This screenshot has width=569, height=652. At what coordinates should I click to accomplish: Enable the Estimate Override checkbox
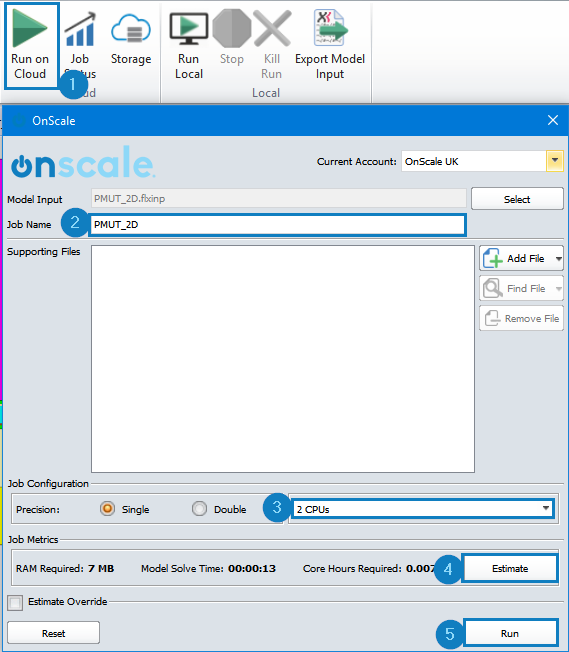pyautogui.click(x=15, y=603)
